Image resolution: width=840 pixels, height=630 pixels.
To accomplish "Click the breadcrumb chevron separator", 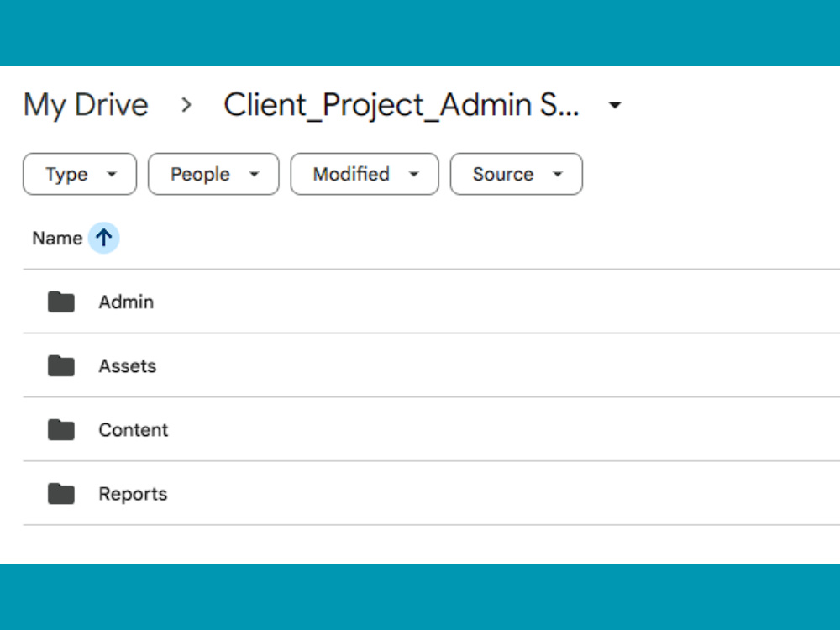I will tap(186, 105).
